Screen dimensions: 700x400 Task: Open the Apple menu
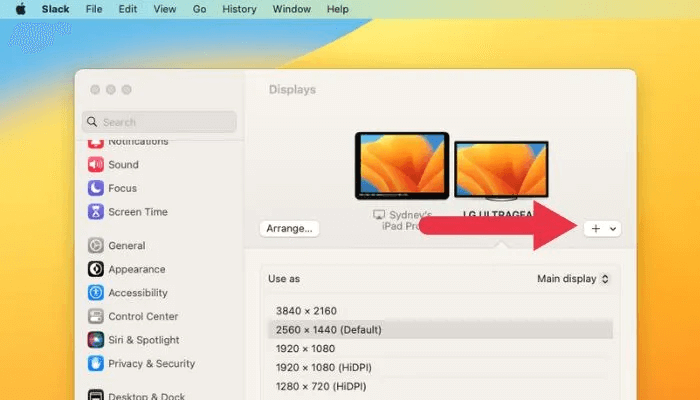pyautogui.click(x=20, y=9)
